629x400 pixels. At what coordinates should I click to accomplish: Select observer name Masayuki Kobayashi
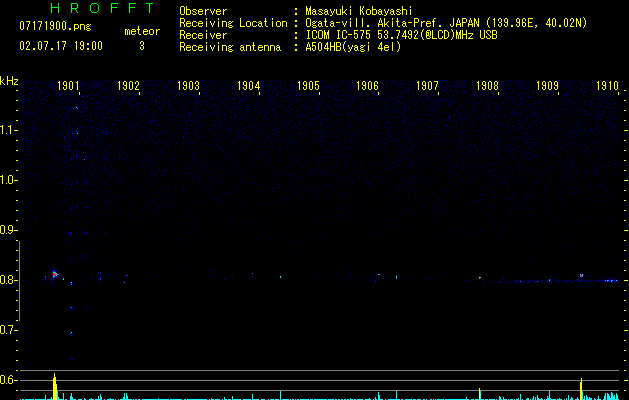[x=359, y=11]
